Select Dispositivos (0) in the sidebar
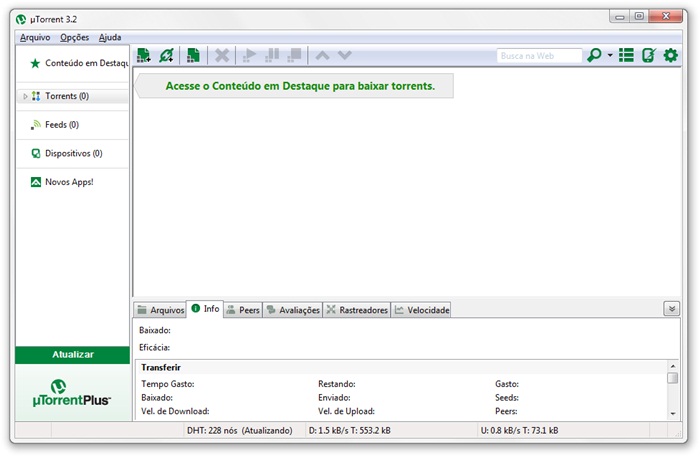Viewport: 700px width, 457px height. click(x=74, y=153)
